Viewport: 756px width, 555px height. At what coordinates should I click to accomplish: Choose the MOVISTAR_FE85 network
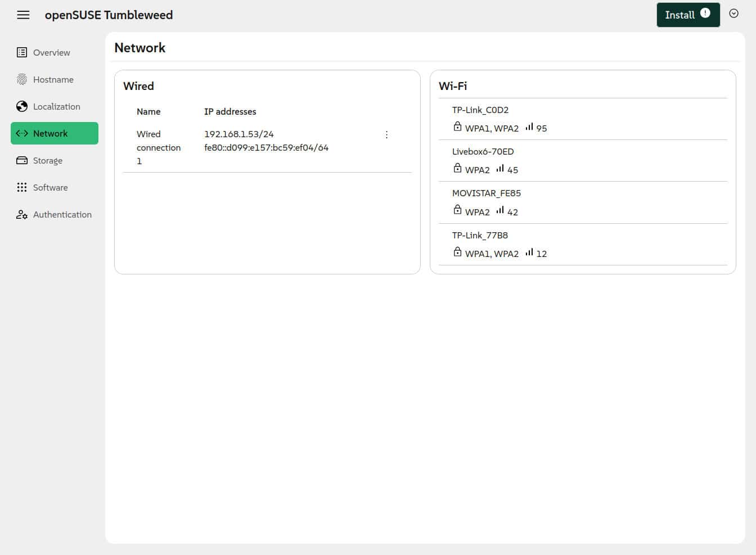(486, 193)
